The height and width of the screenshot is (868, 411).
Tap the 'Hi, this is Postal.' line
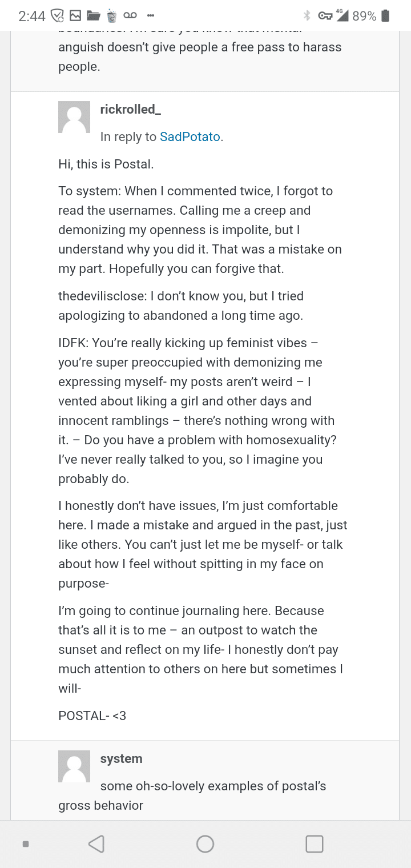coord(106,164)
